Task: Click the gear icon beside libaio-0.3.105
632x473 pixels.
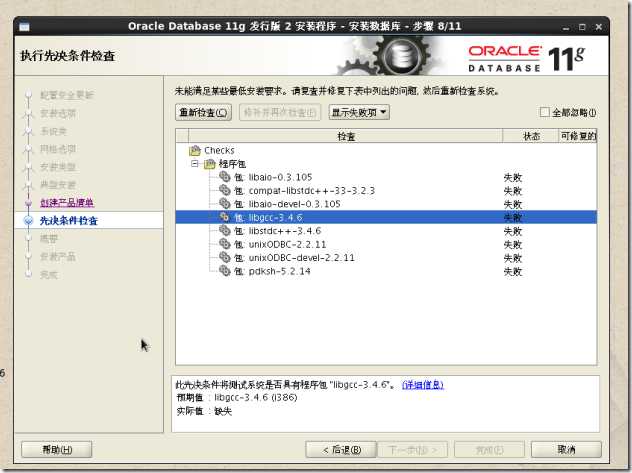Action: point(225,177)
